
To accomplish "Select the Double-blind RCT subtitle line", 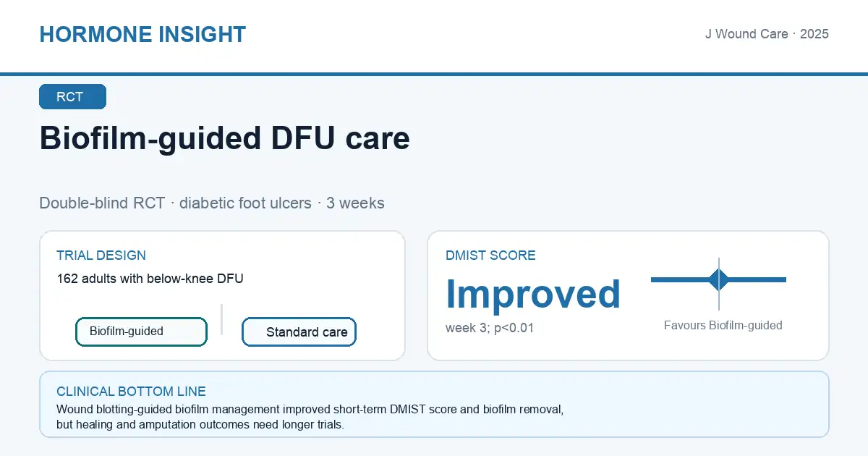I will [212, 203].
